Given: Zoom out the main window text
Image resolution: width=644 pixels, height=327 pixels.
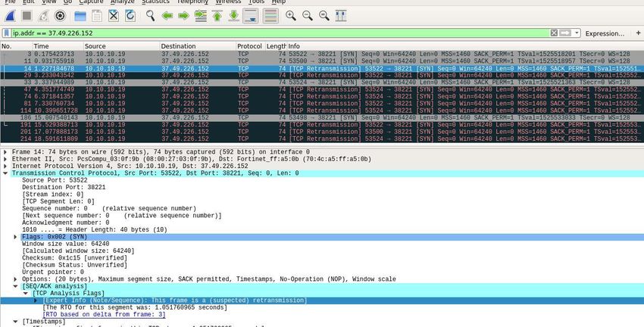Looking at the screenshot, I should pos(307,16).
